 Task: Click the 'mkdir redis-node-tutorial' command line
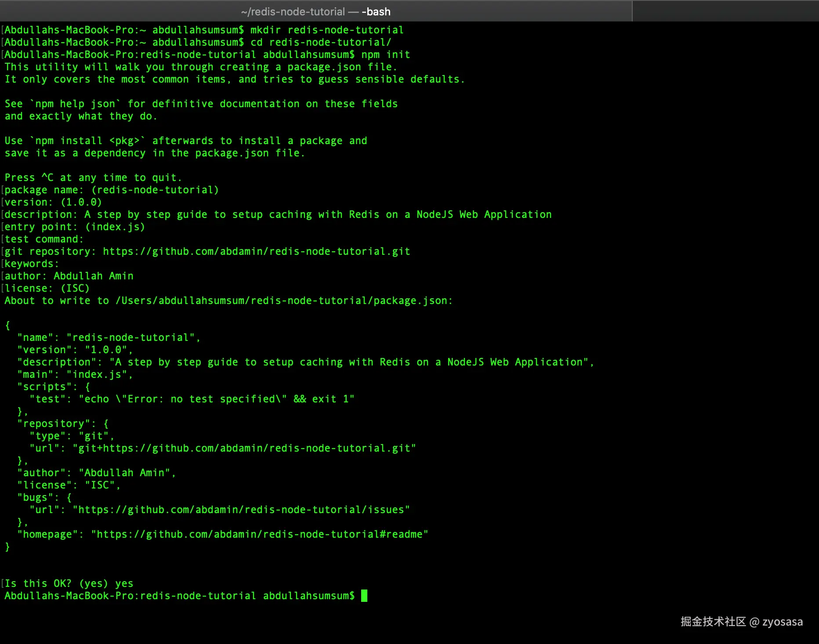204,30
